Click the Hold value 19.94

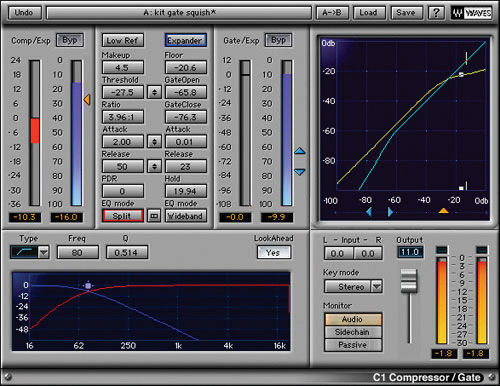click(186, 191)
